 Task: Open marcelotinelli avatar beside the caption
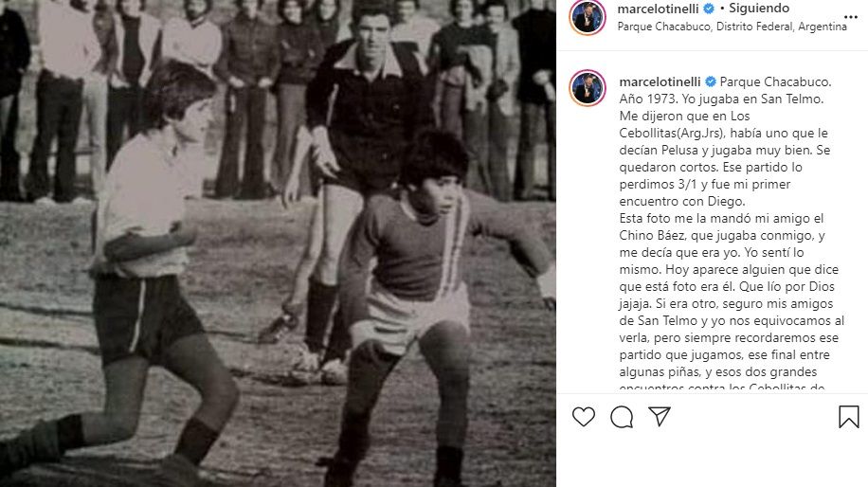(x=588, y=87)
